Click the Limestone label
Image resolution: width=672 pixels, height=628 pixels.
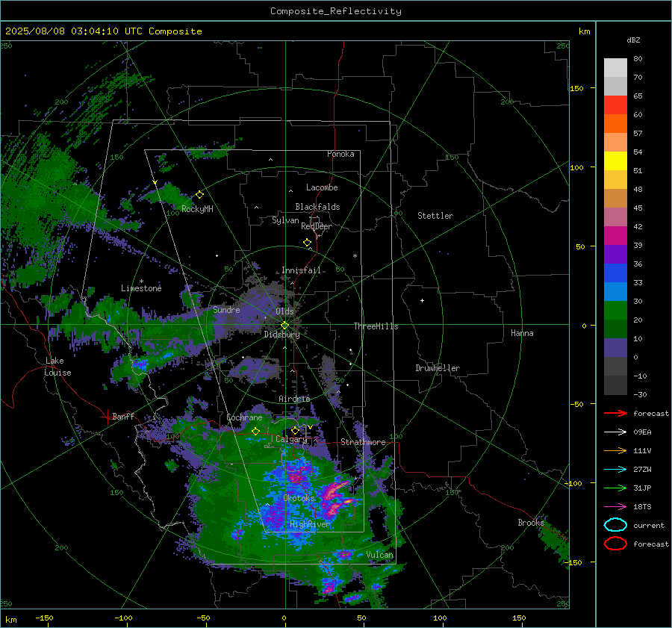click(x=141, y=288)
